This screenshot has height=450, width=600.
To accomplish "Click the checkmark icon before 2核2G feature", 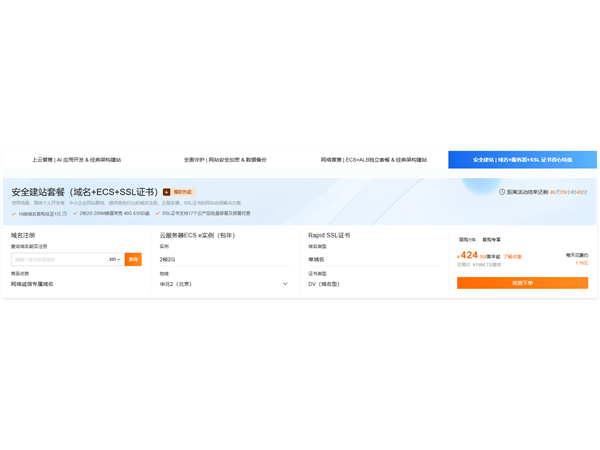I will (75, 213).
